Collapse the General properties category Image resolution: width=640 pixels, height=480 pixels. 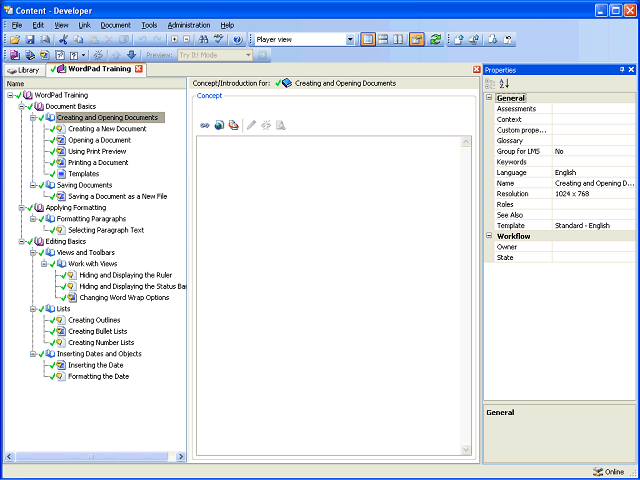489,98
